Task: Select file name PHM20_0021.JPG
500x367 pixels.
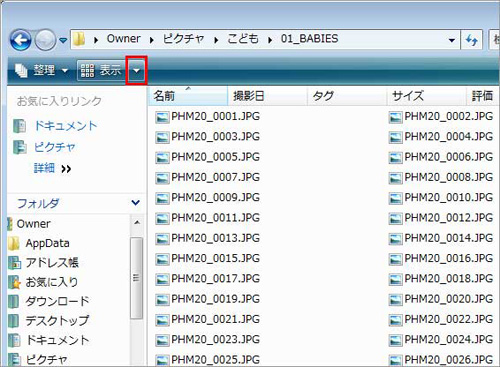Action: click(215, 319)
